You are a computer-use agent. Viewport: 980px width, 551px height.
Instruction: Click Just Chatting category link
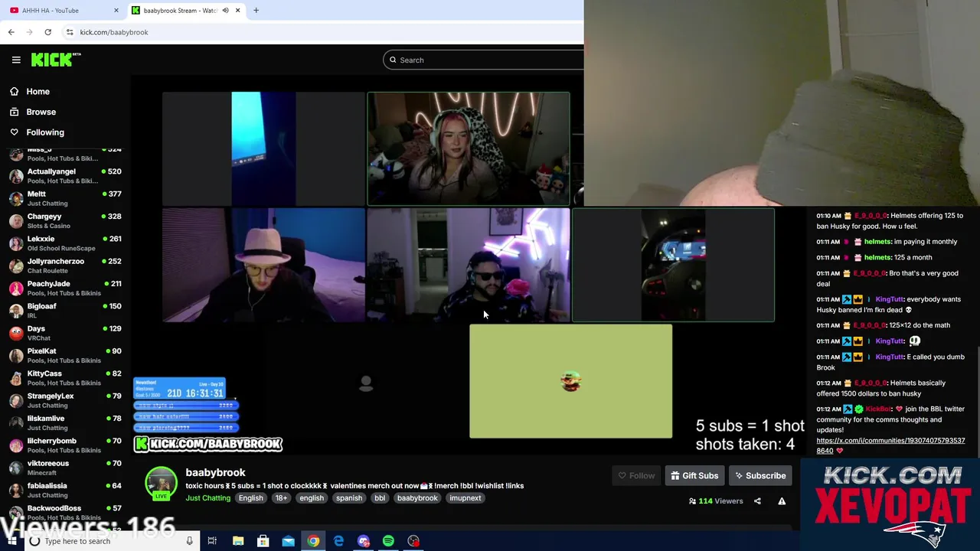coord(207,498)
